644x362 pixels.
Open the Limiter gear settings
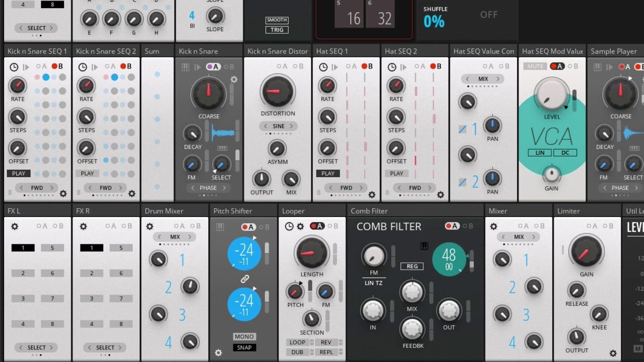tap(613, 354)
